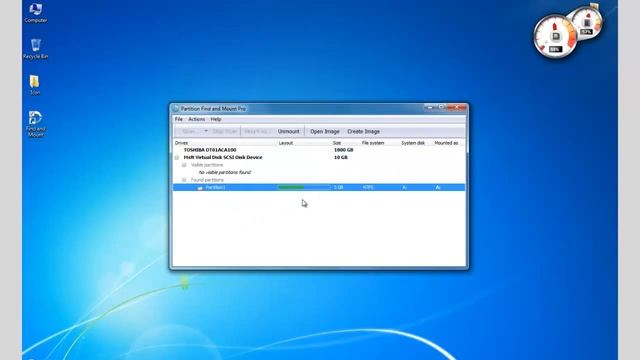This screenshot has width=640, height=360.
Task: Close the Partition Find and Mount window
Action: click(x=456, y=107)
